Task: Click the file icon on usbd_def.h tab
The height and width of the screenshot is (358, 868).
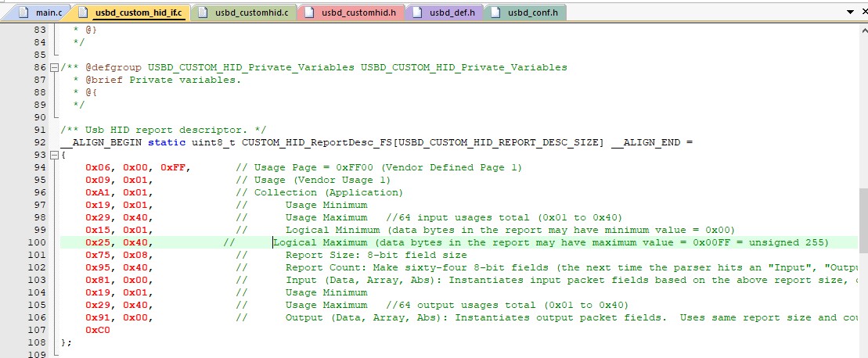Action: point(417,13)
